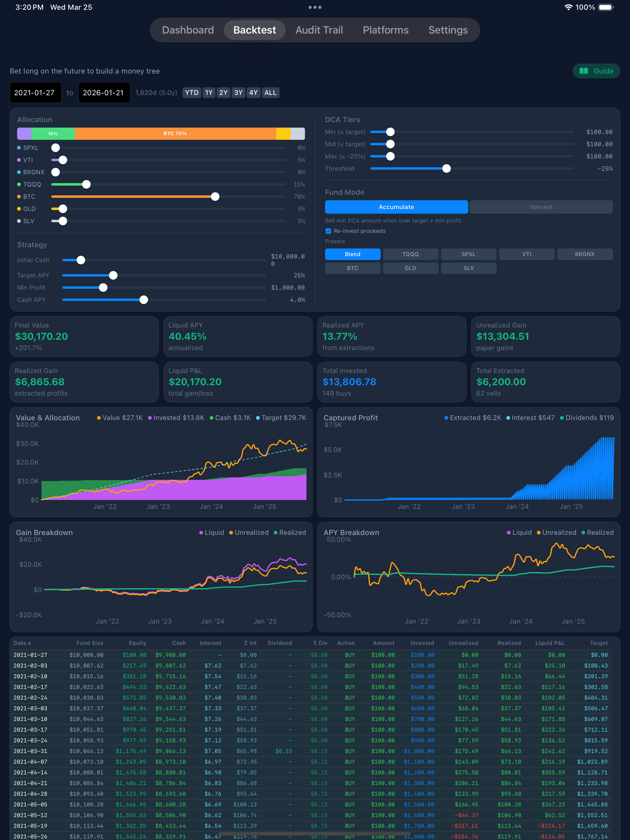Switch Fund Mode to Harvest
The height and width of the screenshot is (840, 630).
(x=541, y=207)
